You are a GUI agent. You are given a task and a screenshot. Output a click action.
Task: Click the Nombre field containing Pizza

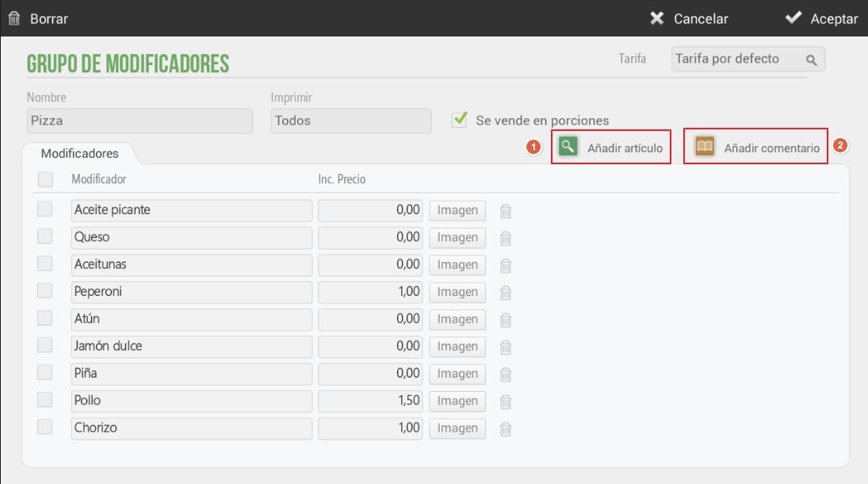(x=140, y=121)
